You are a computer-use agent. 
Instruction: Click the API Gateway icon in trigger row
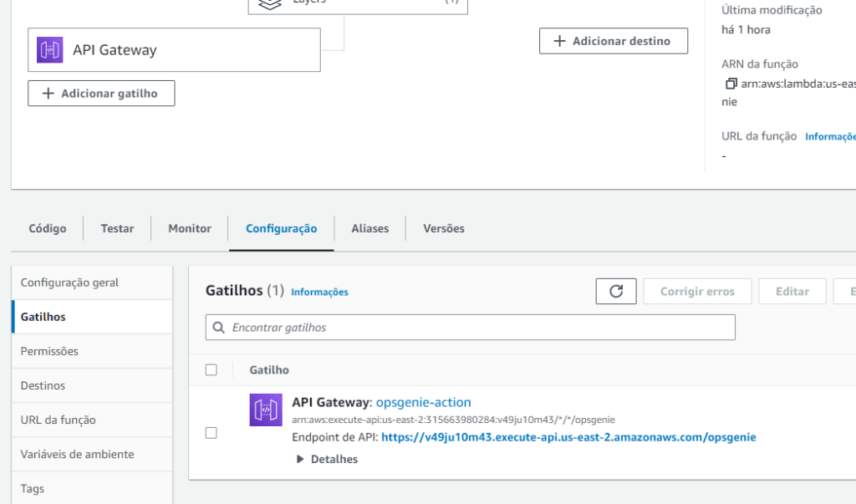point(266,410)
